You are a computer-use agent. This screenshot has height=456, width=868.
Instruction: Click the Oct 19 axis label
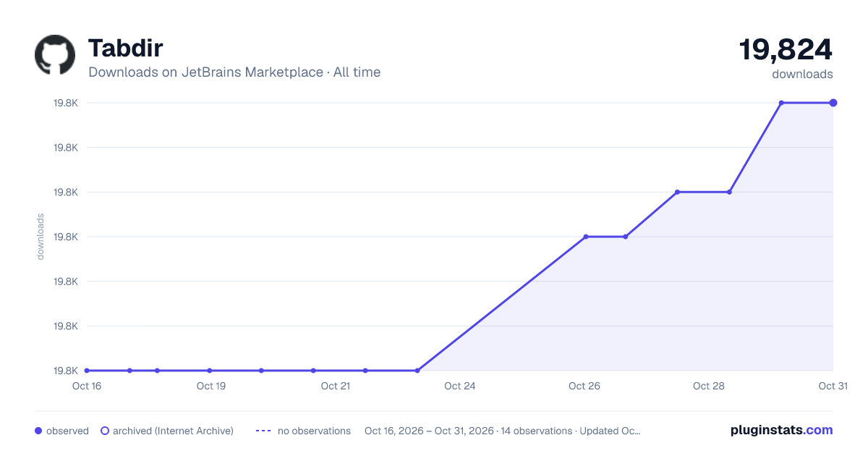tap(211, 386)
